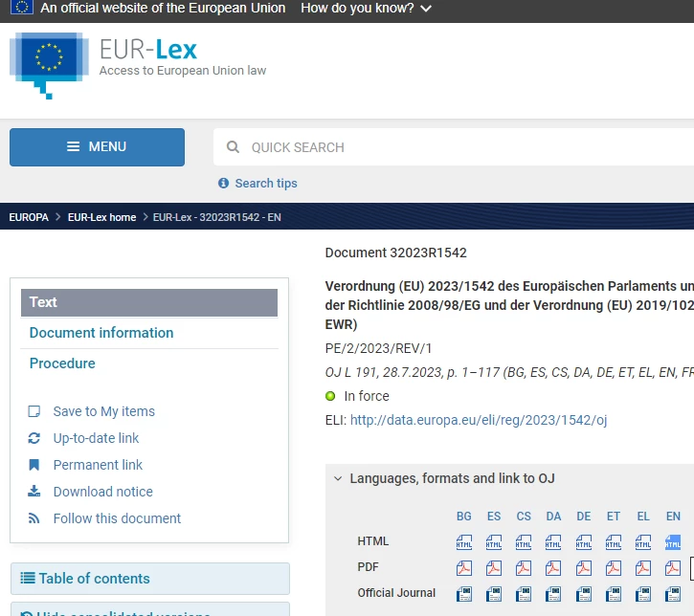Expand the Table of contents panel
Viewport: 694px width, 616px height.
click(150, 579)
